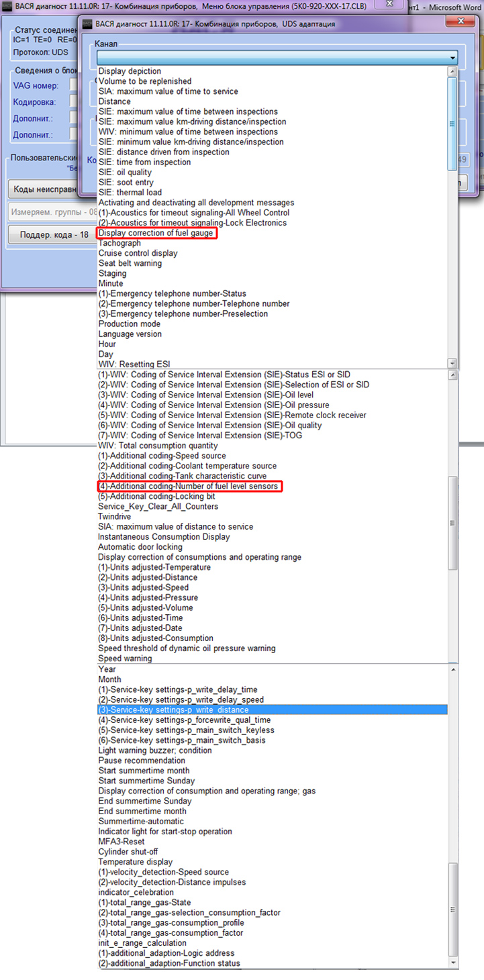Choose 'Production mode' entry

[x=130, y=324]
